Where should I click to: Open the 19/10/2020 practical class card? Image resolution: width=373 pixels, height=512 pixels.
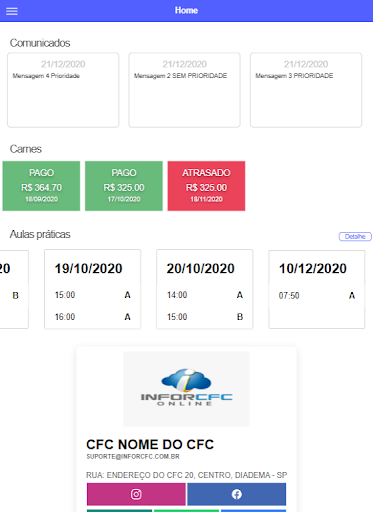tap(93, 289)
